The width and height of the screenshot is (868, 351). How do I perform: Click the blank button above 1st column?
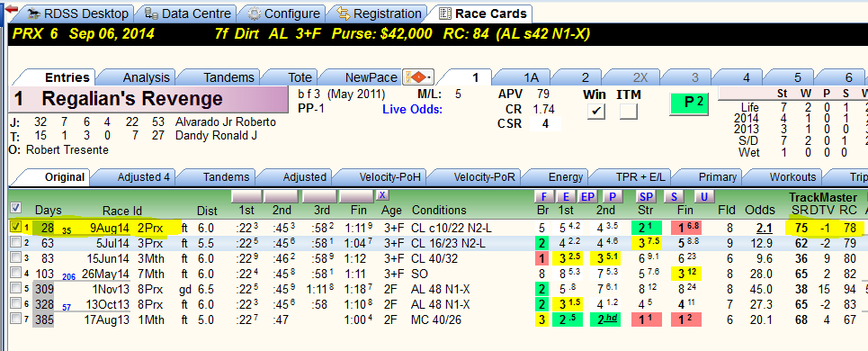coord(246,196)
